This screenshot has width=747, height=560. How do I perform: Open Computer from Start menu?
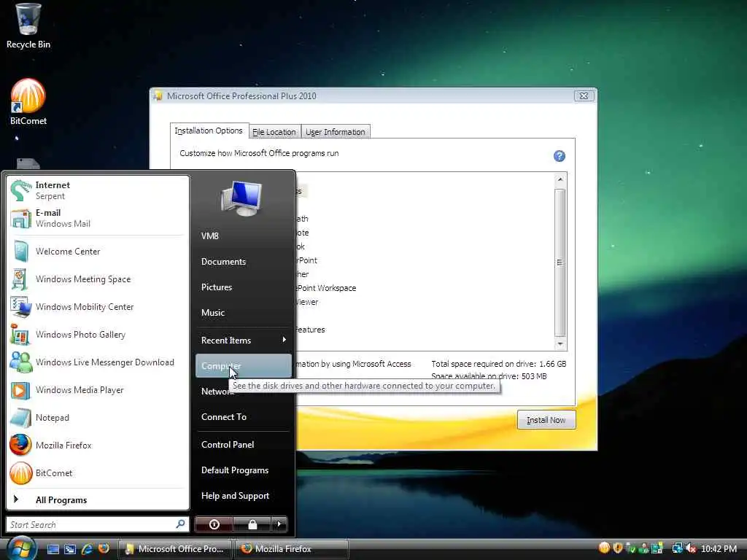click(243, 366)
